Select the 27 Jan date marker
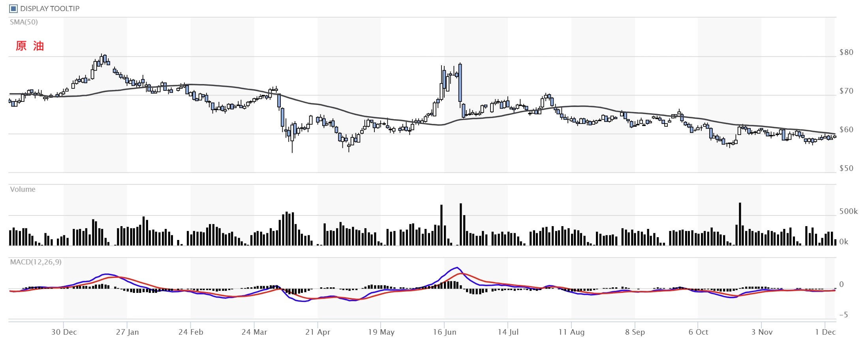 tap(127, 332)
